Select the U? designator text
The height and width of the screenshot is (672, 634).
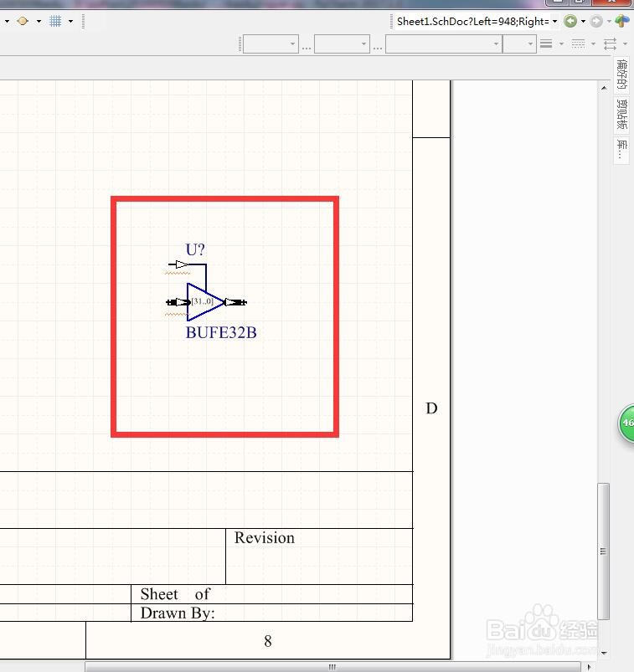[195, 249]
